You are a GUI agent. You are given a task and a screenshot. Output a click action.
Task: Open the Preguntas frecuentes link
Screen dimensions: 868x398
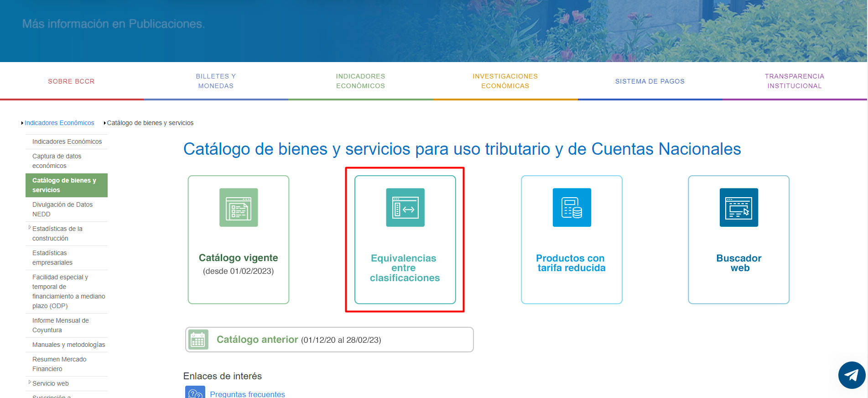(x=247, y=394)
